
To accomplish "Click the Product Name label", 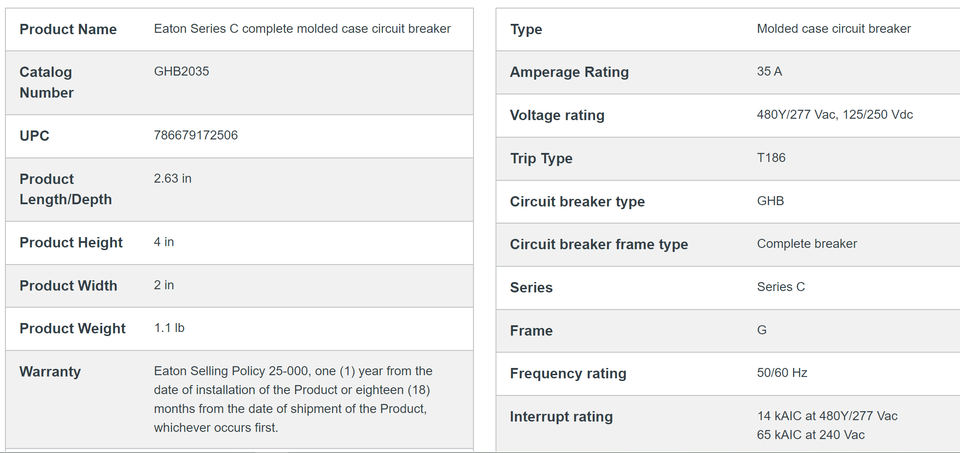I will coord(68,29).
